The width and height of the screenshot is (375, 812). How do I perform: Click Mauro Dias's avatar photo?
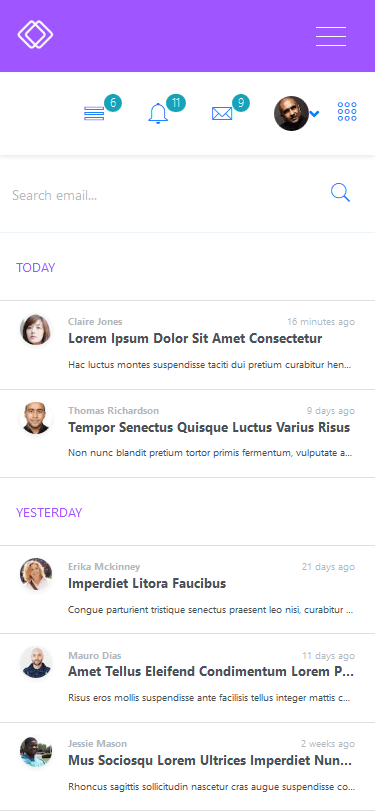tap(36, 663)
